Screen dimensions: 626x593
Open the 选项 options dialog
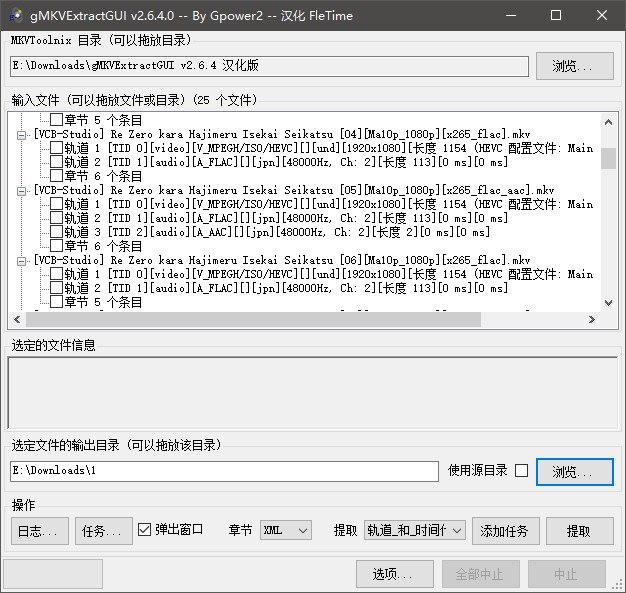tap(393, 574)
